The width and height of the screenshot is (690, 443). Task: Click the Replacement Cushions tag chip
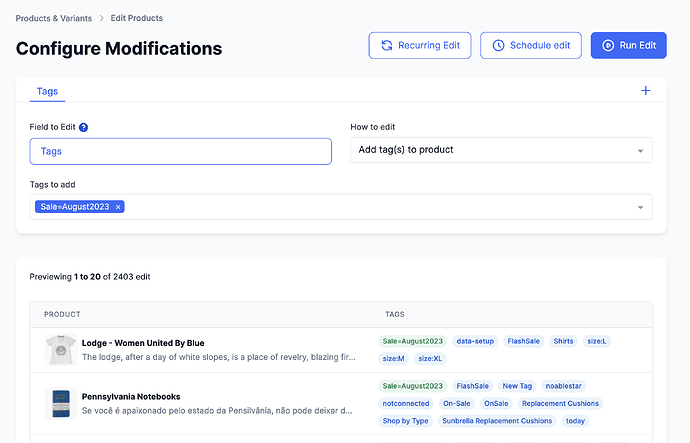[x=560, y=403]
